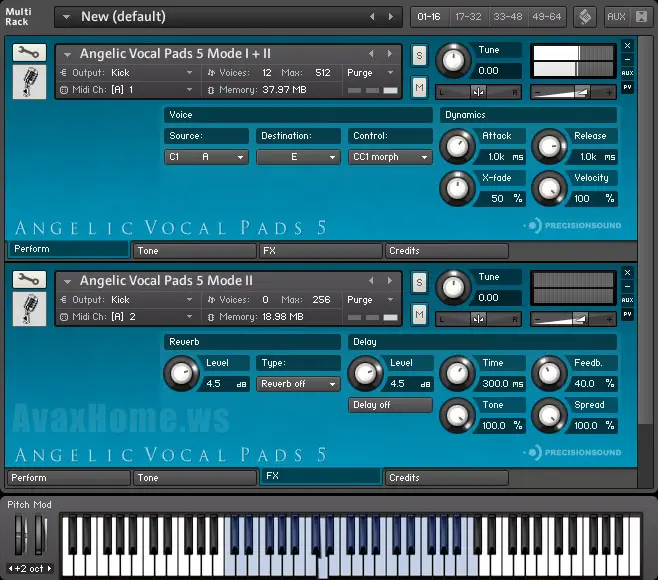Open Tone tab of Mode II instrument
Viewport: 658px width, 580px height.
pos(195,478)
